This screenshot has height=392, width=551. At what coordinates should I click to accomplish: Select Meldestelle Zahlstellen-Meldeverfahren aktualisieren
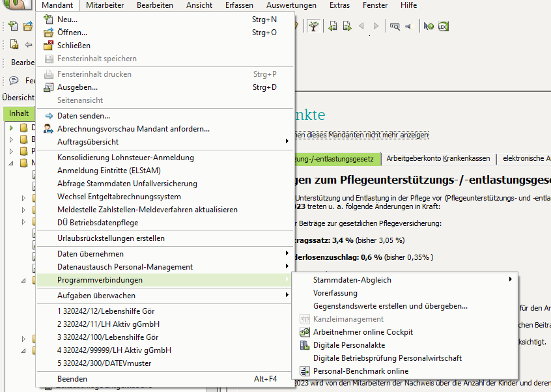tap(165, 209)
